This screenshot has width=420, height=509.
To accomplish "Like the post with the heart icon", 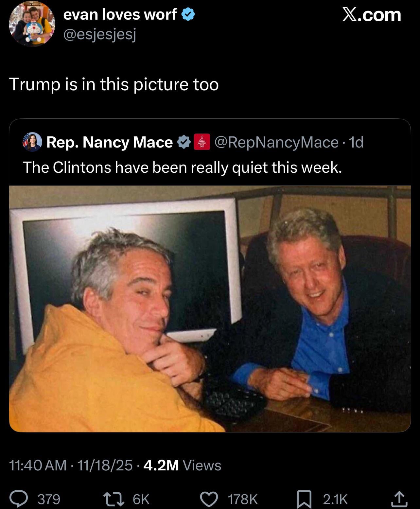I will click(x=209, y=499).
